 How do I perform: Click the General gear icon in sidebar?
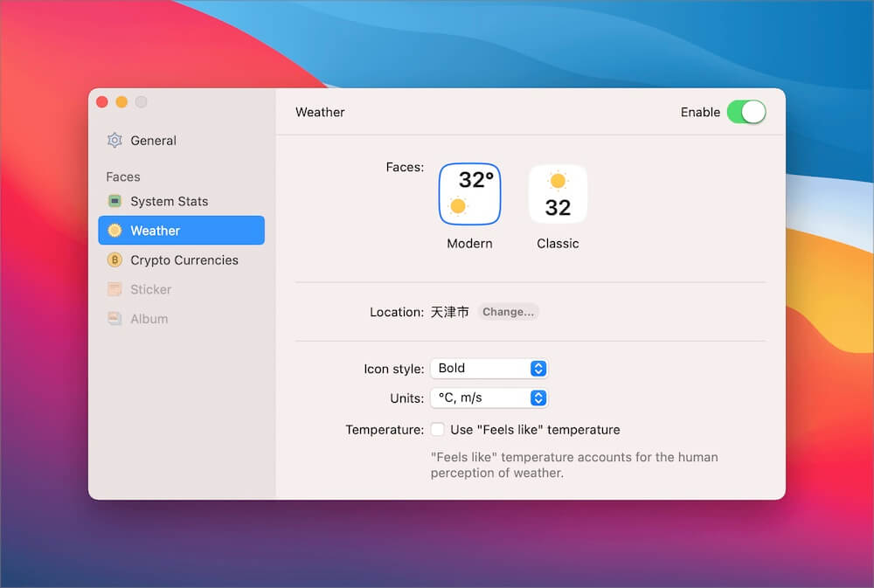click(114, 141)
